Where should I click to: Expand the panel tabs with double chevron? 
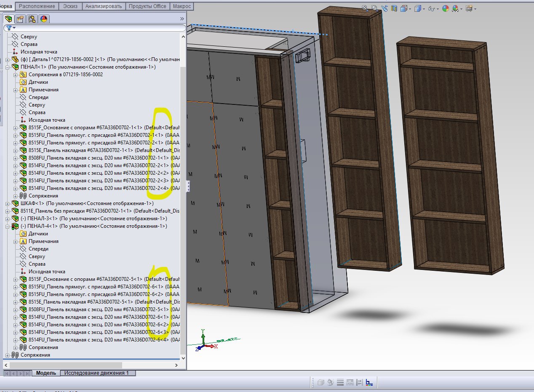click(x=182, y=19)
